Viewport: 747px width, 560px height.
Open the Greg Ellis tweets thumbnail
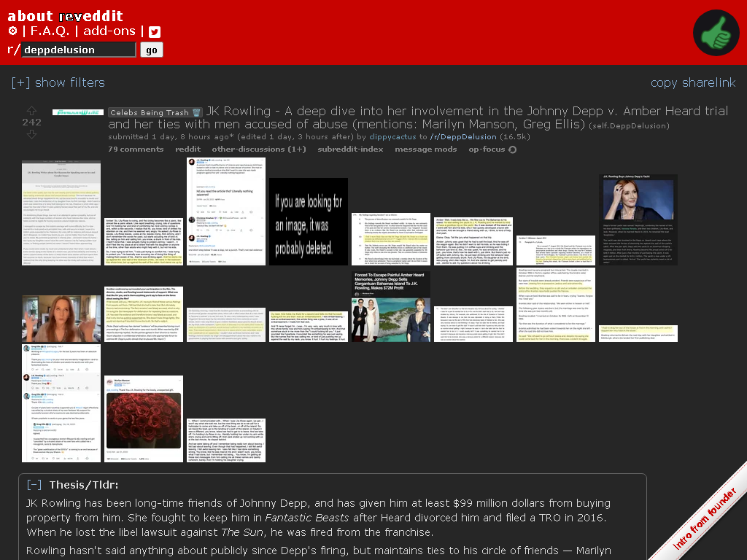(x=61, y=403)
